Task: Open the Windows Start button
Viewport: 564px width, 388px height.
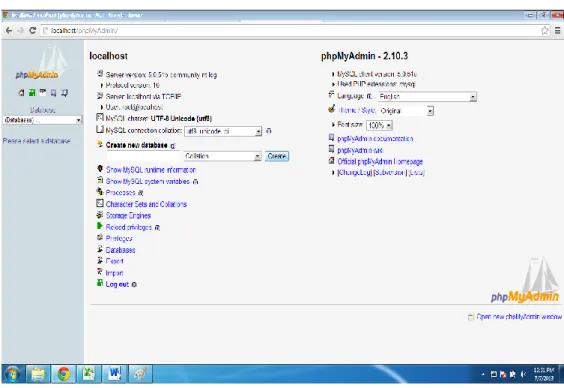Action: (x=13, y=374)
